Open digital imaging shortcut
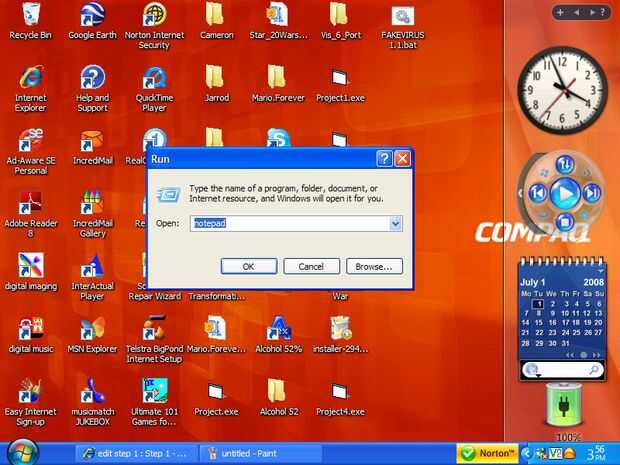Screen dimensions: 620x465 (x=30, y=272)
